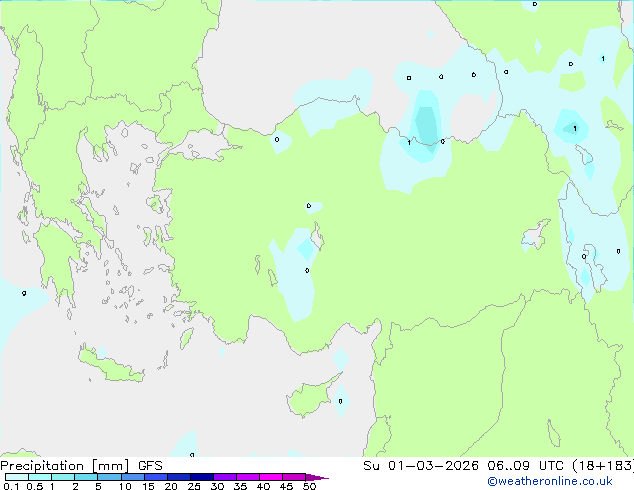Click the '0' value east of Cyprus
The height and width of the screenshot is (490, 634).
pyautogui.click(x=340, y=401)
